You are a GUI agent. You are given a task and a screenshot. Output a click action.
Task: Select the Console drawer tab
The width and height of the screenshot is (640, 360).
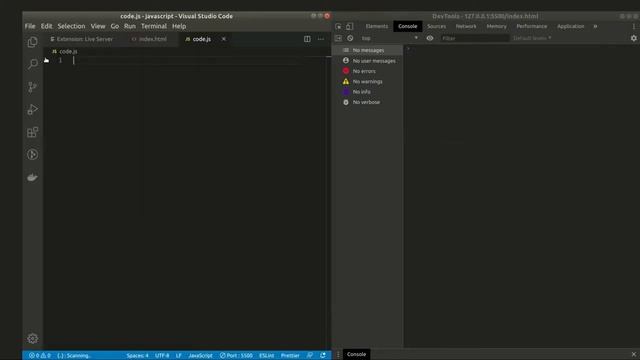coord(356,354)
